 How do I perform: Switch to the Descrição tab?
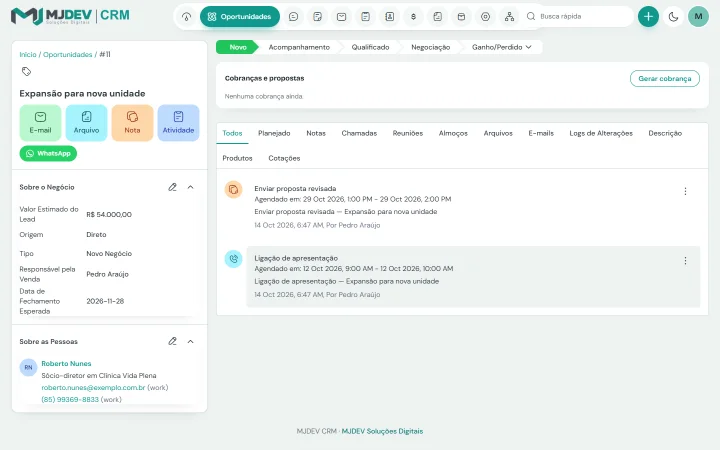[665, 133]
